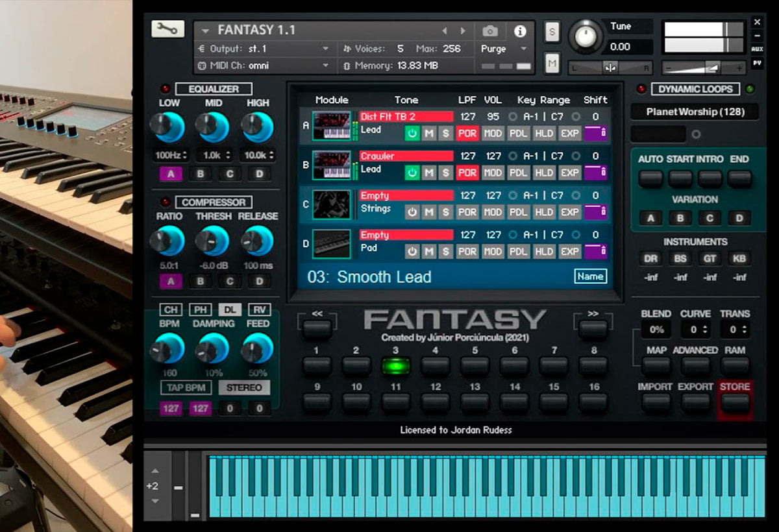Select Variation B in Dynamic Loops
779x532 pixels.
[x=680, y=218]
